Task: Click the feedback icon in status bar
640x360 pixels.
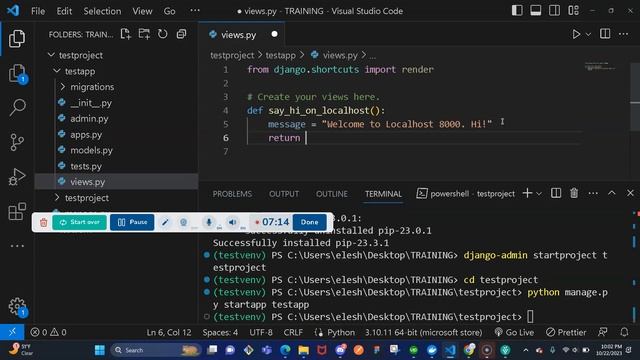Action: coord(602,332)
